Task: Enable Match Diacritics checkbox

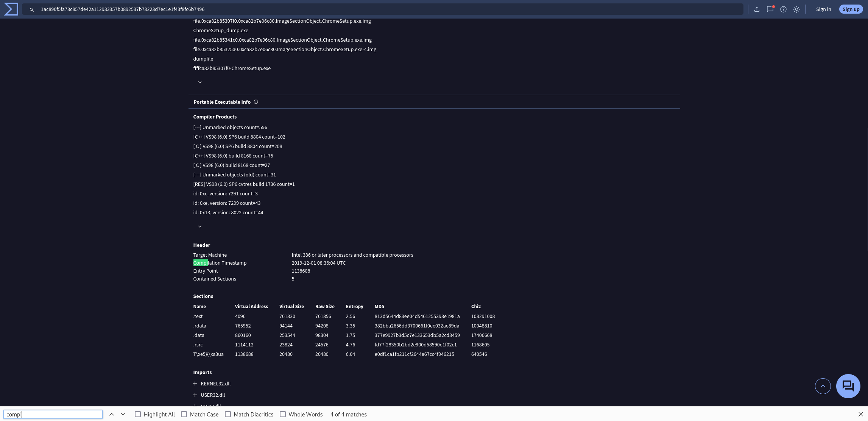Action: tap(228, 414)
